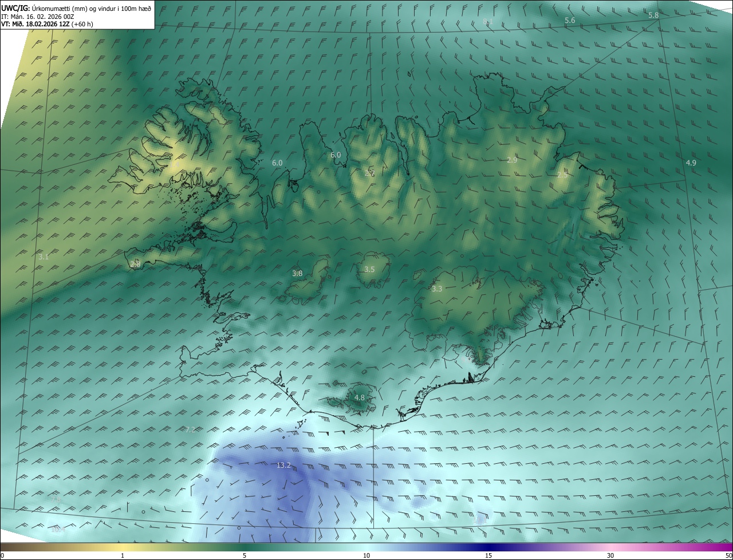Click the 4.9 value label
The width and height of the screenshot is (733, 560).
[691, 163]
